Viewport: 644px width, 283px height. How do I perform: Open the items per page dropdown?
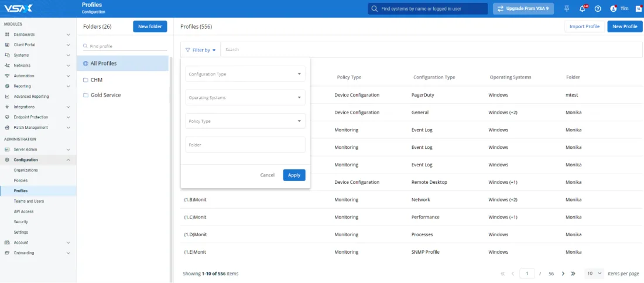(594, 274)
